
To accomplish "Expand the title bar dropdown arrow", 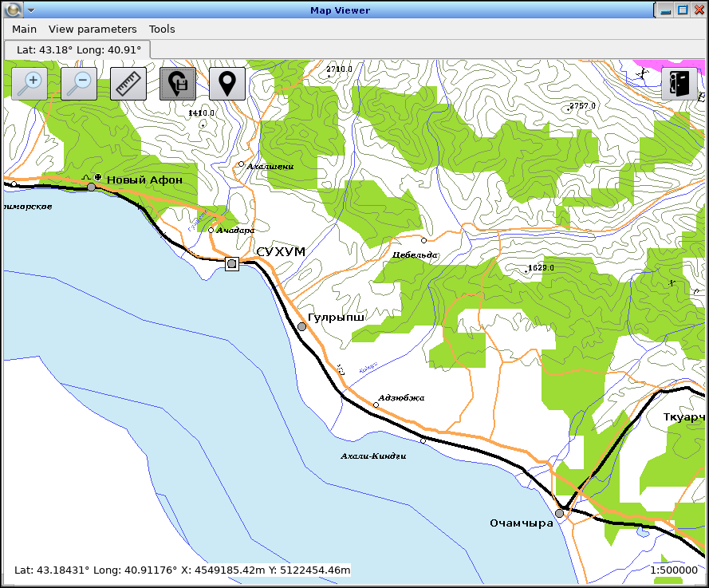I will (x=31, y=10).
